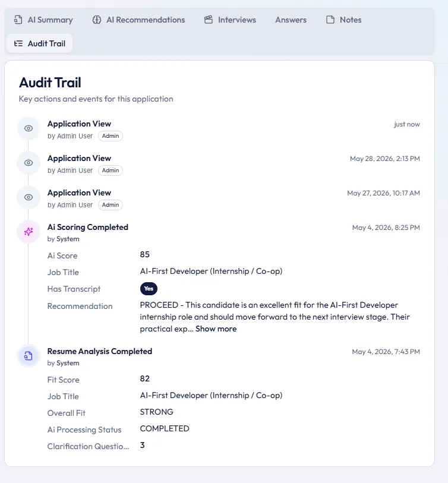Switch to the AI Recommendations tab

pos(138,20)
